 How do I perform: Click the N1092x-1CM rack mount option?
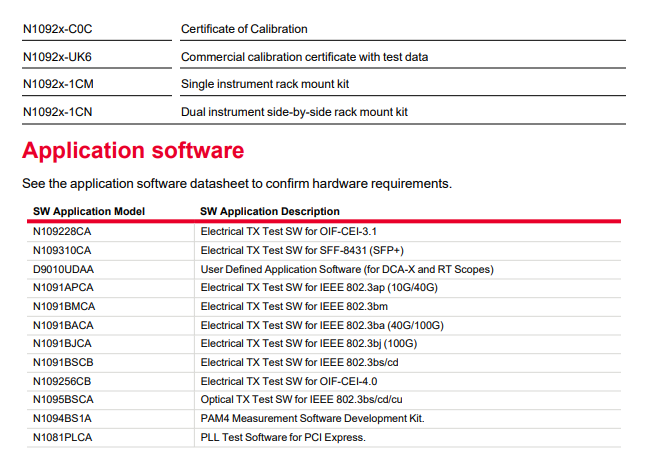[x=64, y=84]
